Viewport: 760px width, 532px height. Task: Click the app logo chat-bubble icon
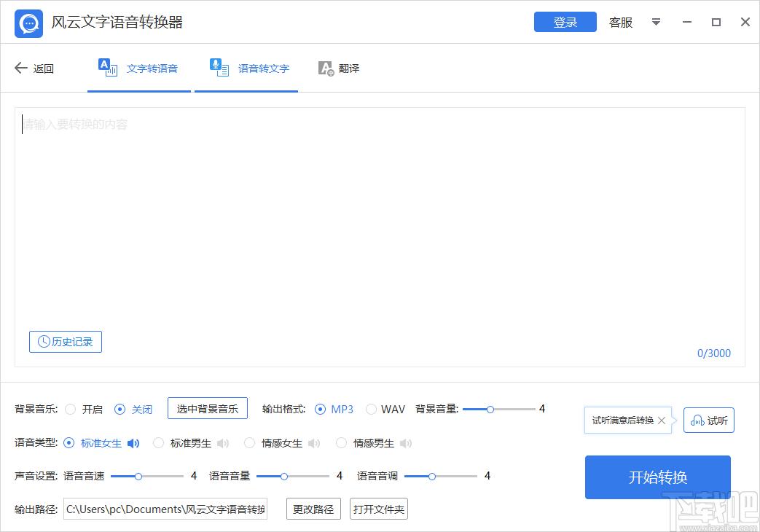coord(28,23)
